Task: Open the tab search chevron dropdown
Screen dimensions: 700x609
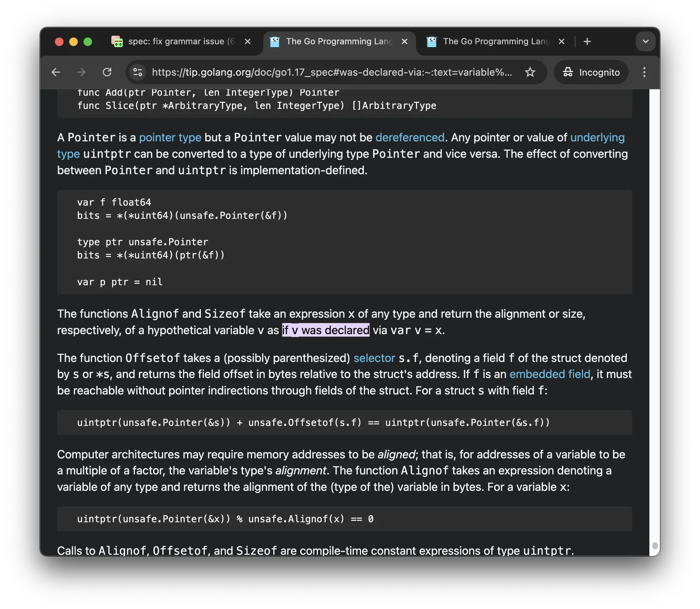Action: (645, 41)
